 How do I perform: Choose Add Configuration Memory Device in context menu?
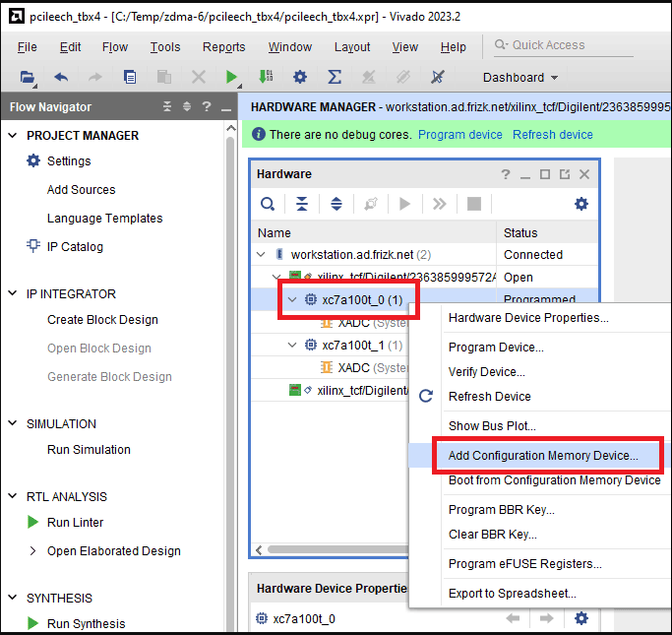(x=543, y=456)
